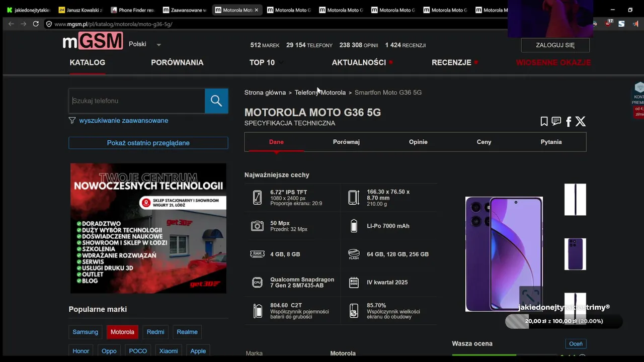Click the dimensions icon next to 166.30 x 76.50

pyautogui.click(x=354, y=198)
